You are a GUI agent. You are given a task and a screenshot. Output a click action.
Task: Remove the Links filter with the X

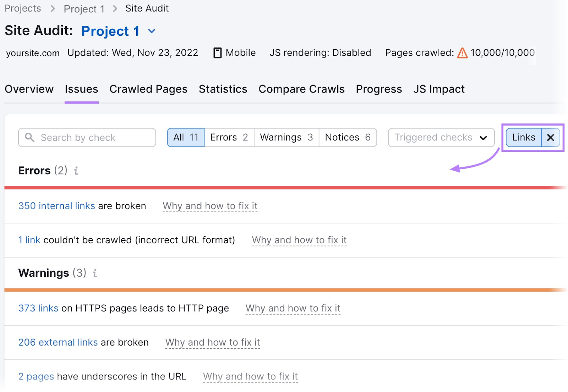tap(550, 138)
